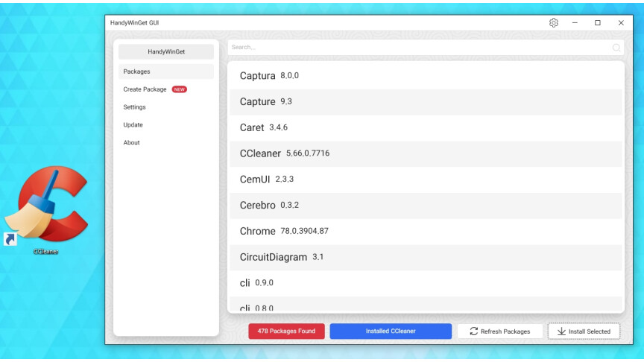Close the HandyWinGet GUI window
This screenshot has height=362, width=644.
(621, 23)
